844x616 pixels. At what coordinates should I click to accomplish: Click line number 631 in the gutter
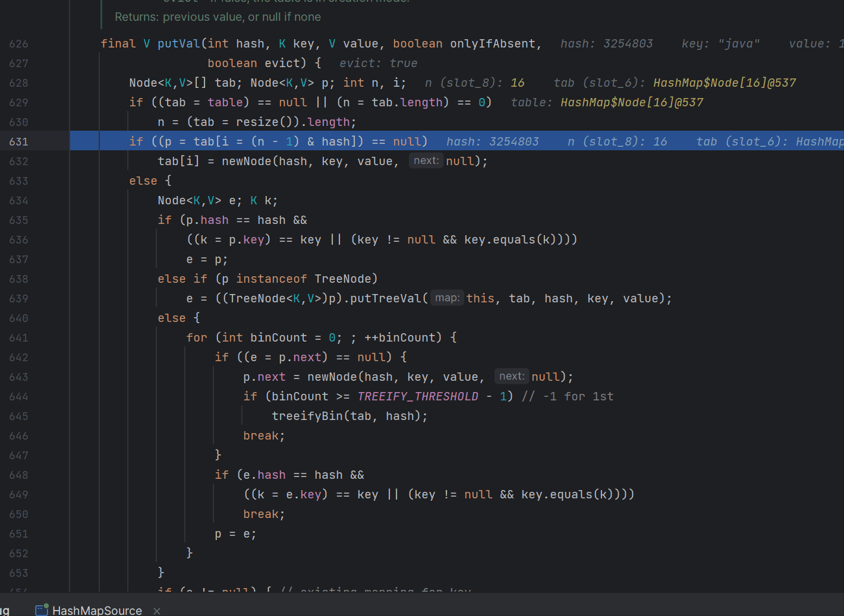18,141
